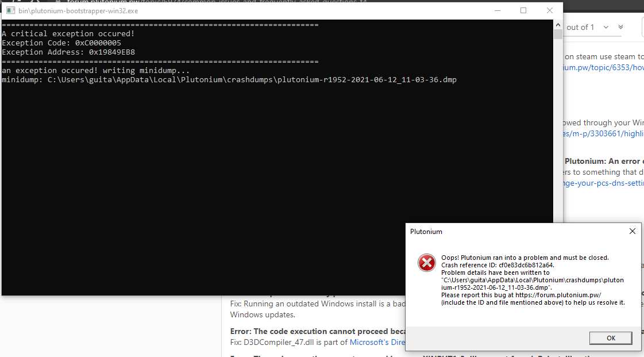
Task: Maximize the plutonium-bootstrapper console window
Action: point(523,11)
